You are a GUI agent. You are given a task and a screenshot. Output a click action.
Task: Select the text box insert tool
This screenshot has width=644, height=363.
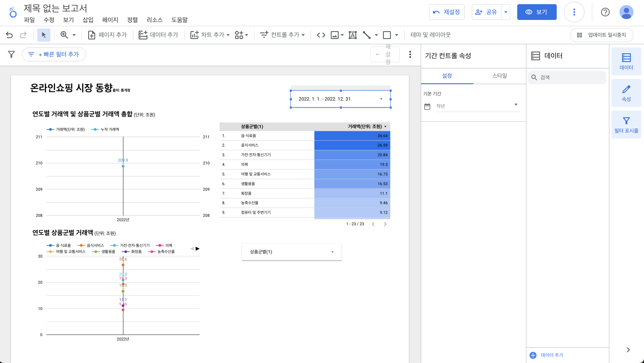352,35
